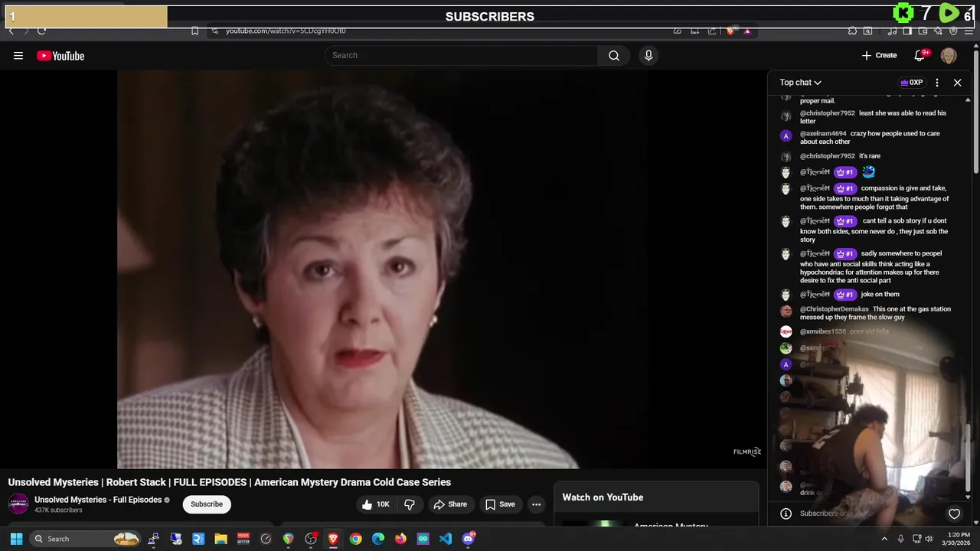Click the browser back arrow
This screenshot has width=980, height=551.
tap(11, 31)
